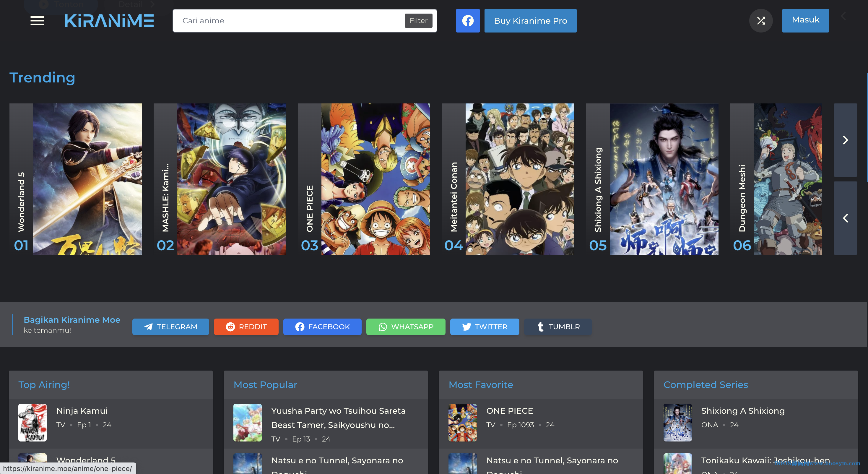The image size is (868, 474).
Task: Click the Top Airing! heading
Action: pyautogui.click(x=44, y=385)
